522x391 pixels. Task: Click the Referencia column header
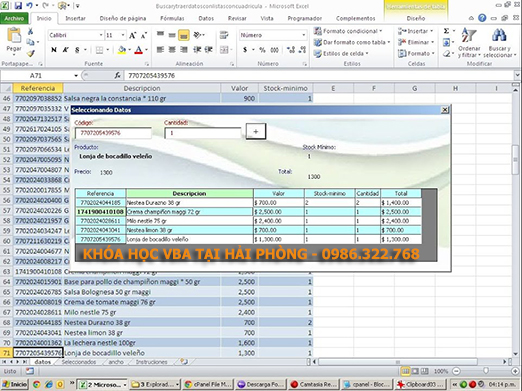pos(38,88)
